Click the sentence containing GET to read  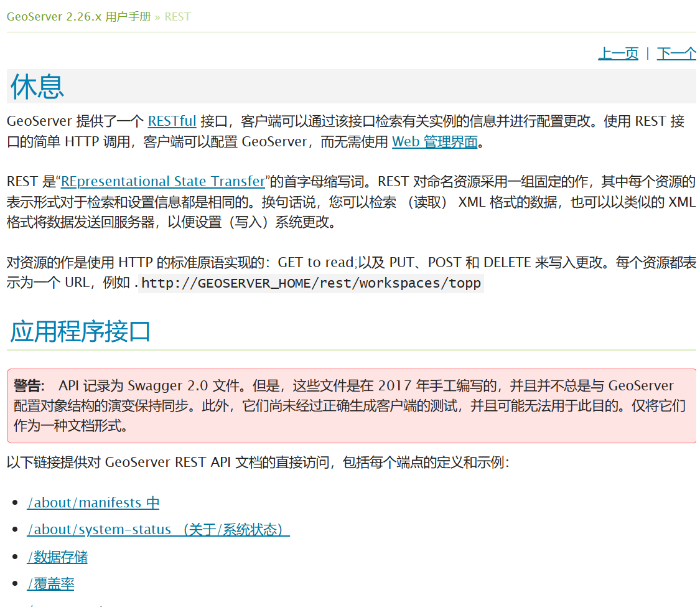click(x=352, y=272)
